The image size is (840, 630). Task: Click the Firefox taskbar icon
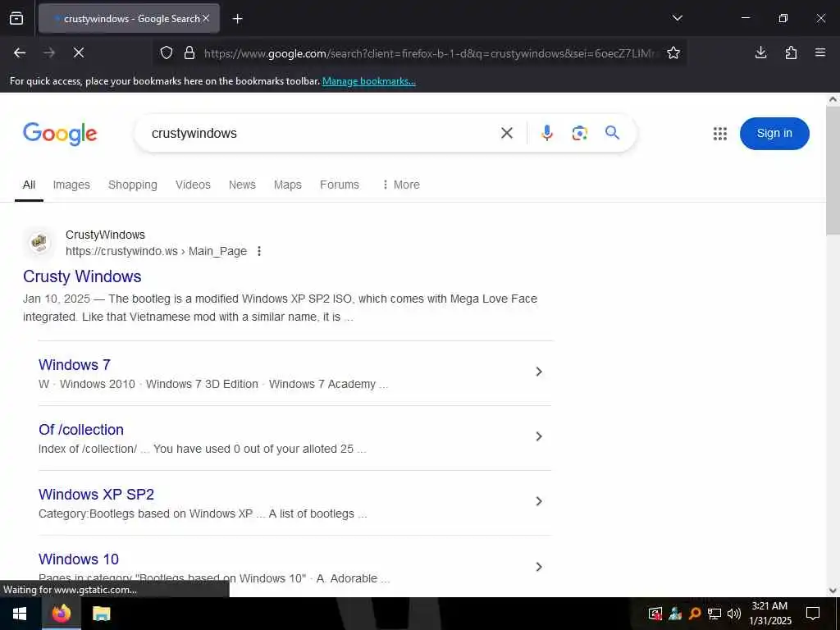pyautogui.click(x=61, y=614)
